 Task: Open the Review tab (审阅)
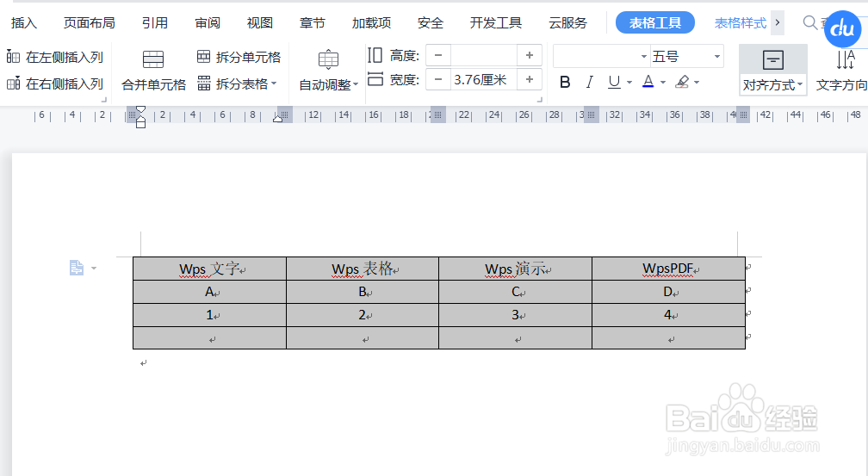tap(208, 22)
